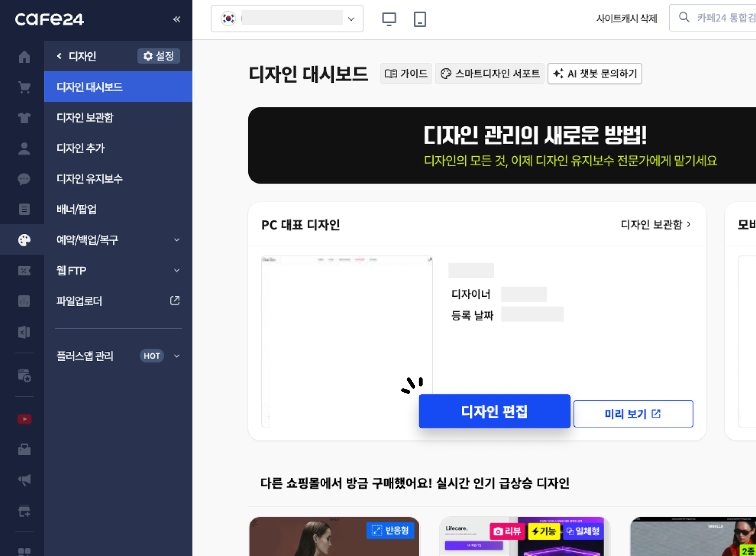This screenshot has height=556, width=756.
Task: Open 디자인 유지보수 menu item
Action: 118,179
